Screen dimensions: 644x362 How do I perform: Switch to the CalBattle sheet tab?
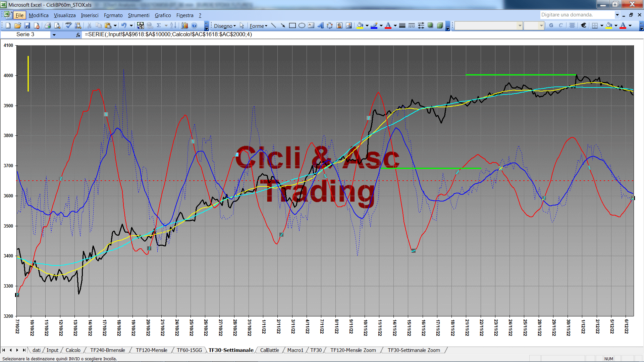pos(269,350)
